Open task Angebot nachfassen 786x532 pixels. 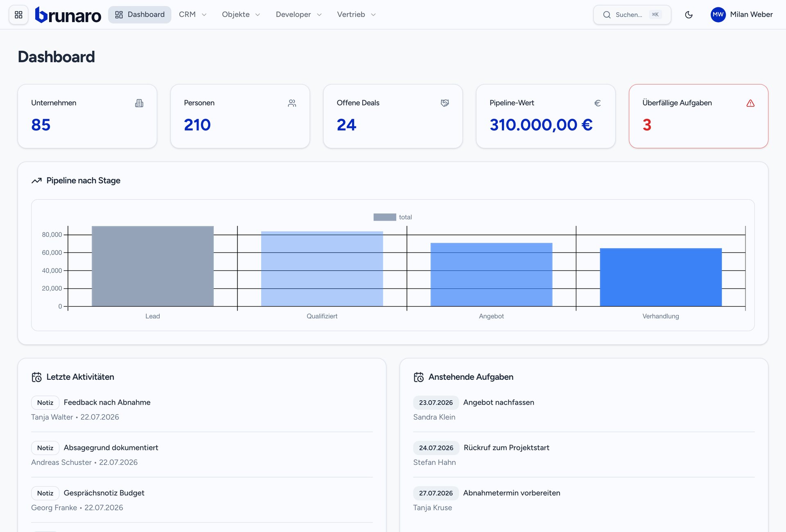[499, 402]
